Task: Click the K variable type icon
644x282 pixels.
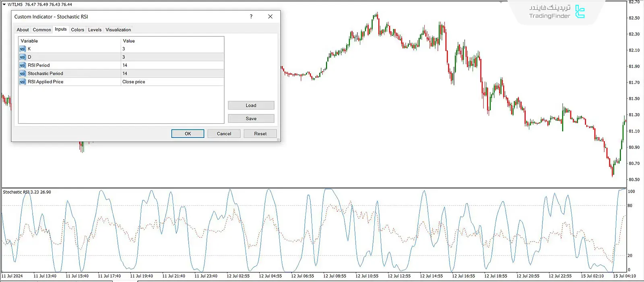Action: coord(23,49)
